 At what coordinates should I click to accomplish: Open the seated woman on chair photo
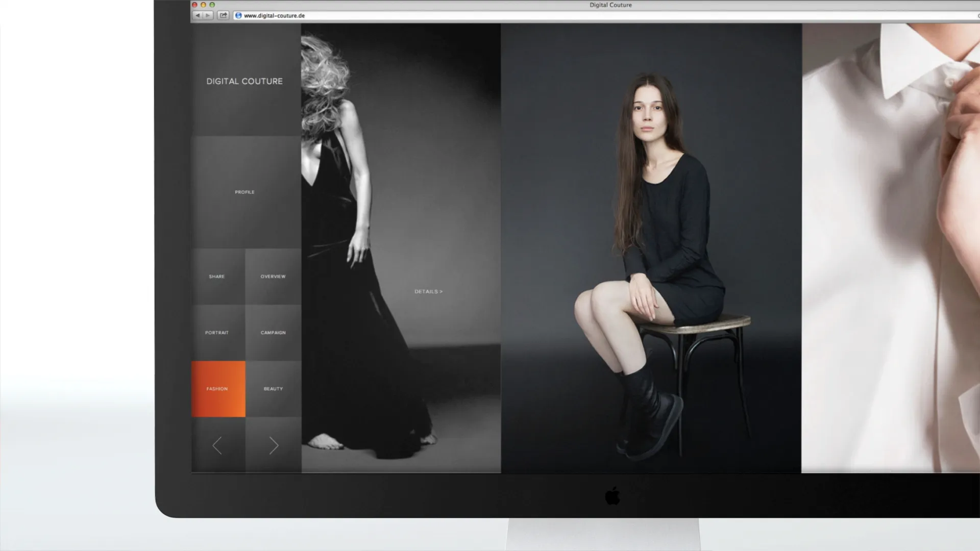651,248
